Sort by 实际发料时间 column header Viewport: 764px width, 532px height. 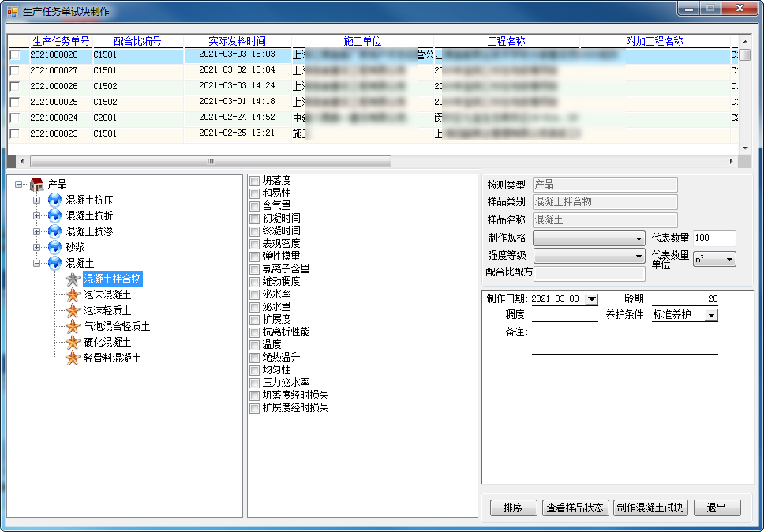[237, 41]
